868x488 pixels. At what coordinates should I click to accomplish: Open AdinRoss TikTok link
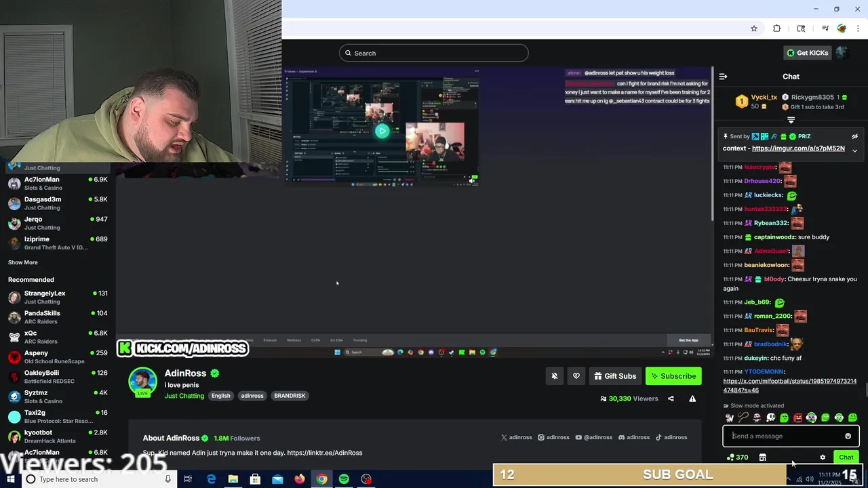tap(671, 437)
